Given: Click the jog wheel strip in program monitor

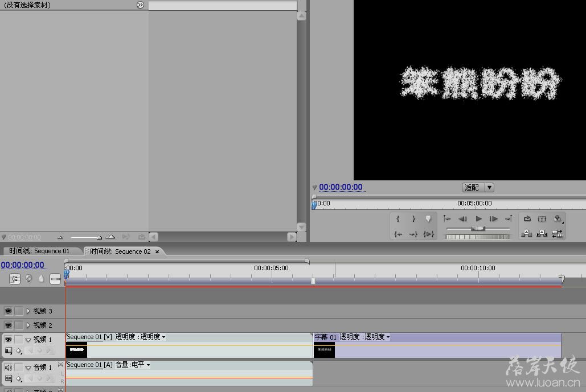Looking at the screenshot, I should (478, 237).
